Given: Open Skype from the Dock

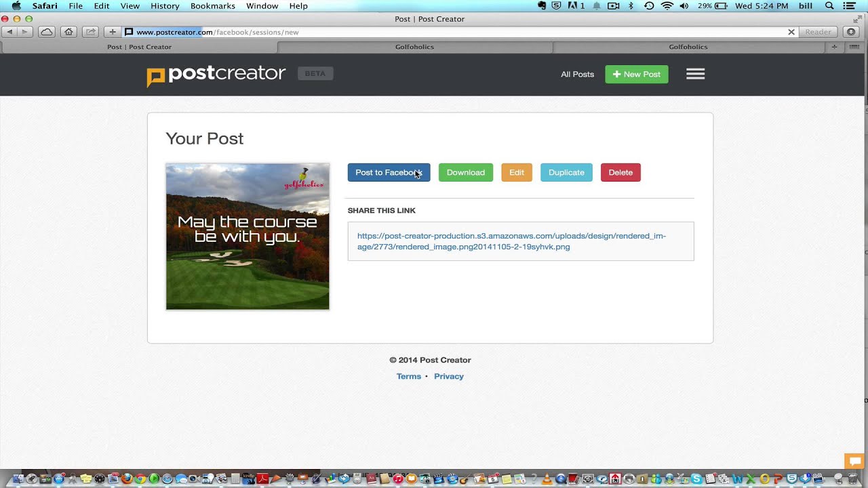Looking at the screenshot, I should coord(696,479).
